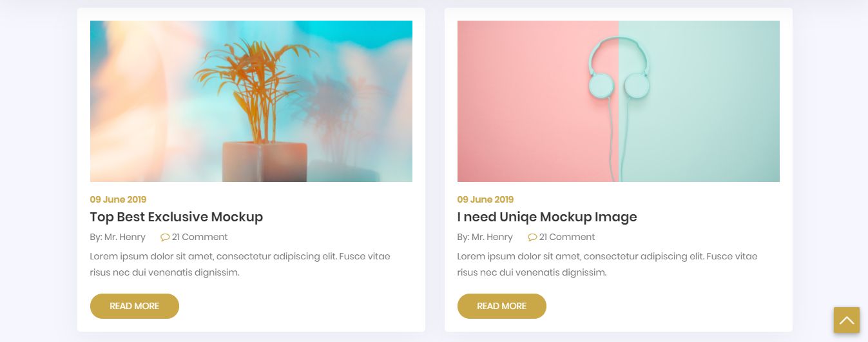This screenshot has height=342, width=868.
Task: Click the pink left half of headphones image
Action: coord(538,101)
